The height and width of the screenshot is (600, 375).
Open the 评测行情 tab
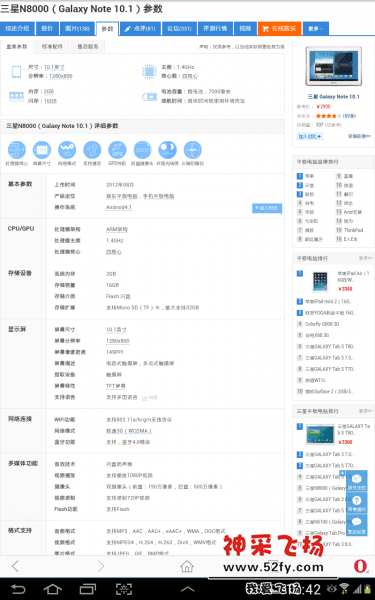coord(215,29)
